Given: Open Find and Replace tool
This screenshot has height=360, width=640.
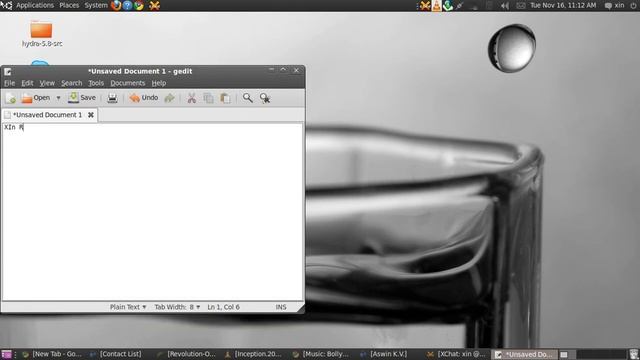Looking at the screenshot, I should pos(265,98).
